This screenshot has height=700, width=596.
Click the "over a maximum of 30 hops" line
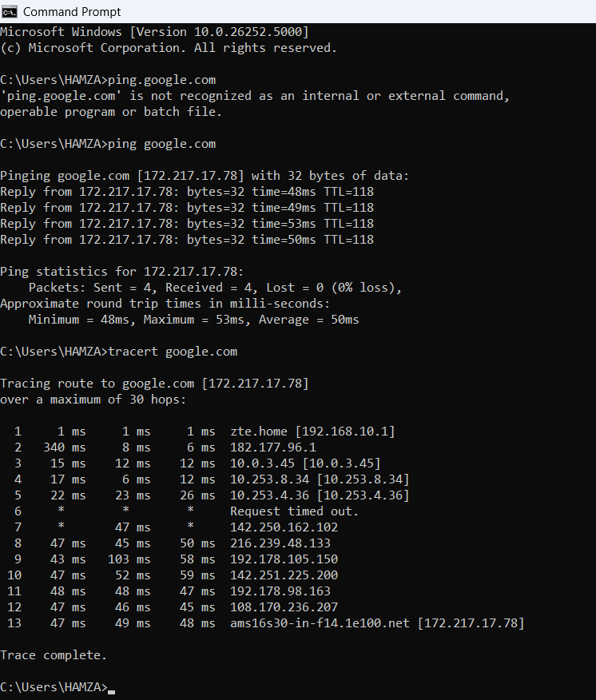tap(93, 400)
